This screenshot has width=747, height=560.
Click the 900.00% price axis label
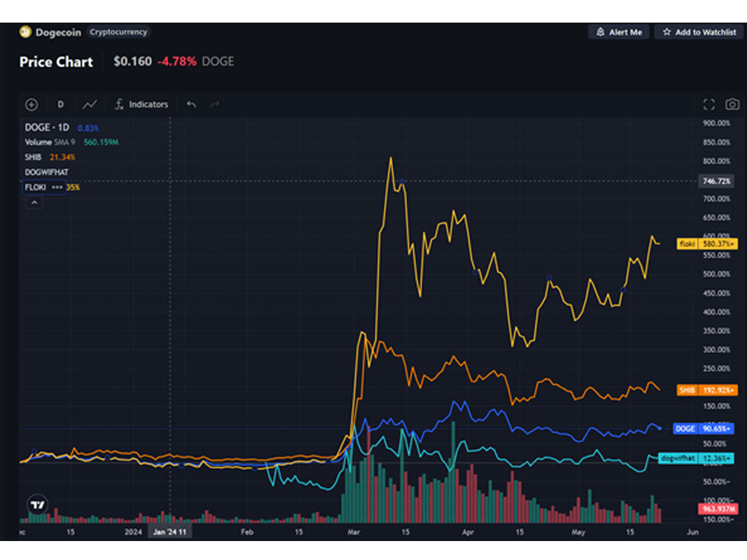(716, 123)
